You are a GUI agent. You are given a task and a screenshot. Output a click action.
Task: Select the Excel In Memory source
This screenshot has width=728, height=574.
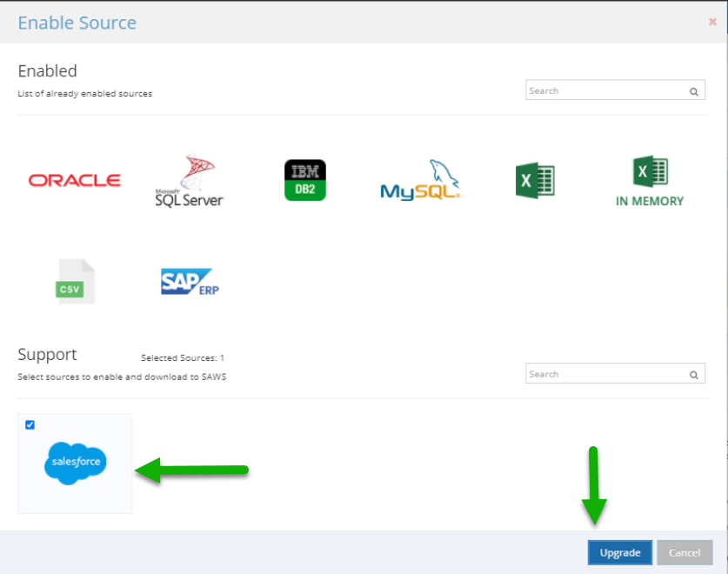click(650, 181)
